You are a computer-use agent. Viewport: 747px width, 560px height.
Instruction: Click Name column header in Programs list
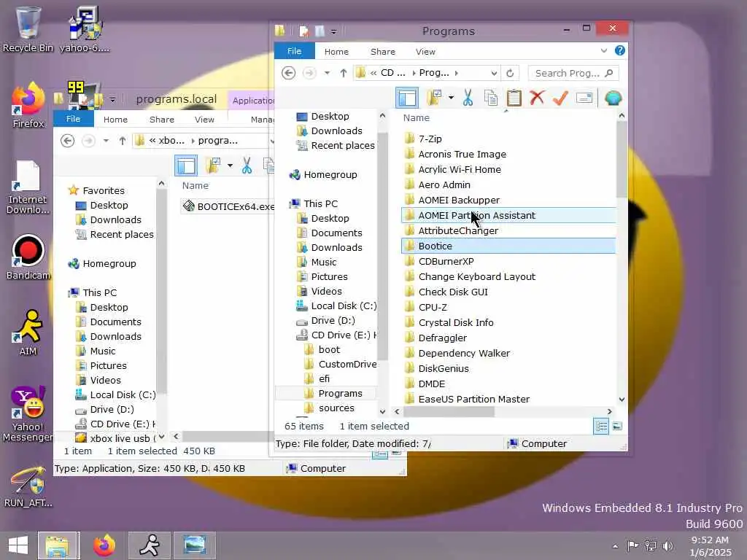tap(416, 117)
